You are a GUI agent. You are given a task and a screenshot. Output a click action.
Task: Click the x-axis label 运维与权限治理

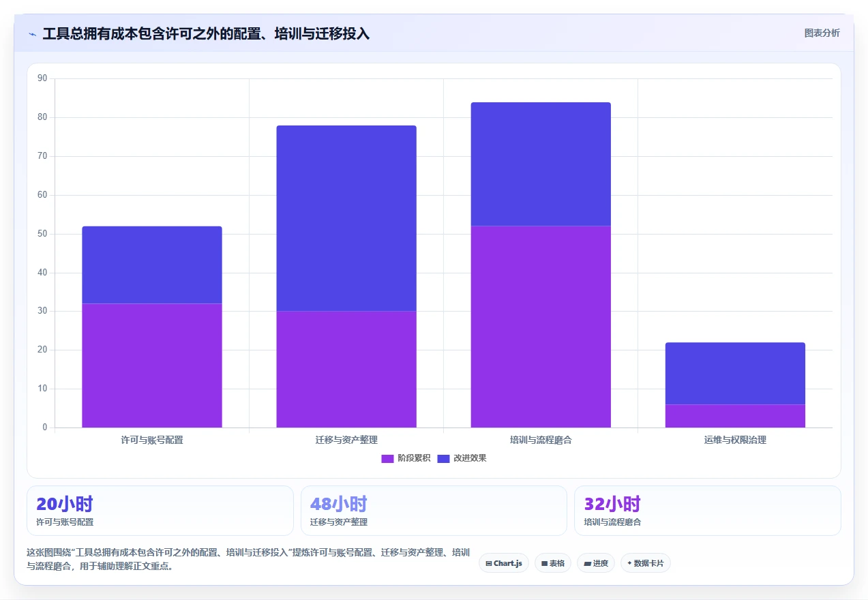pyautogui.click(x=735, y=440)
